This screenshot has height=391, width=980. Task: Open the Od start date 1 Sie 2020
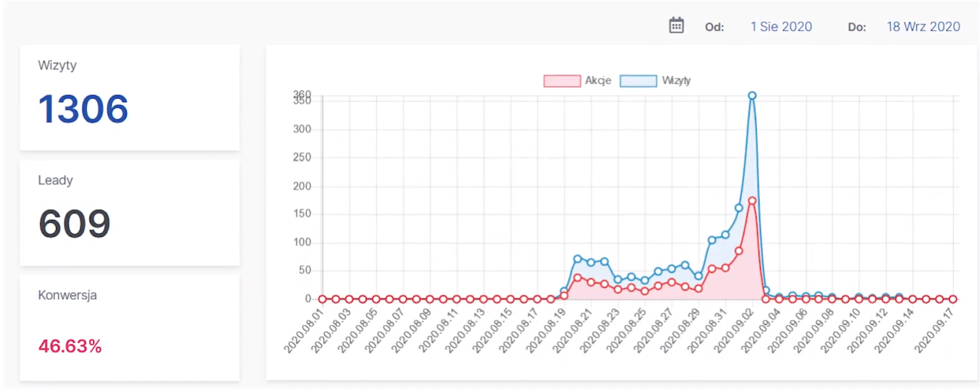781,27
